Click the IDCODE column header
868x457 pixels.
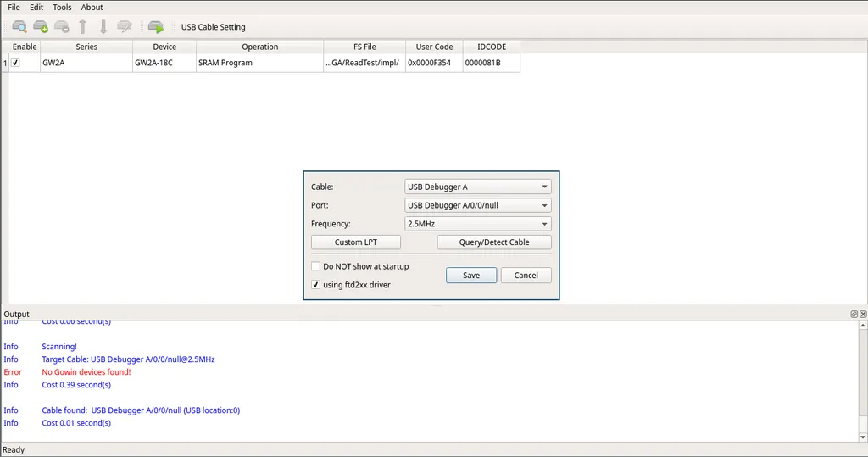click(492, 47)
